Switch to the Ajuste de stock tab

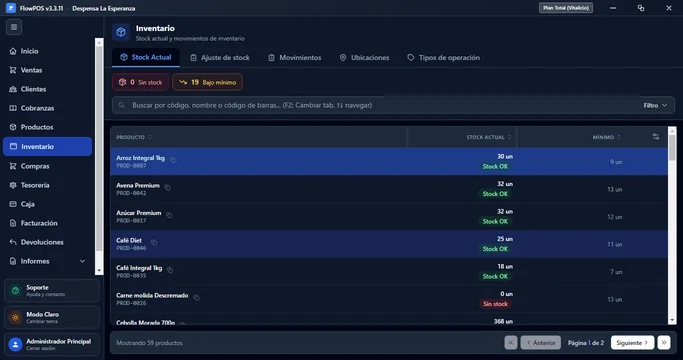click(220, 58)
